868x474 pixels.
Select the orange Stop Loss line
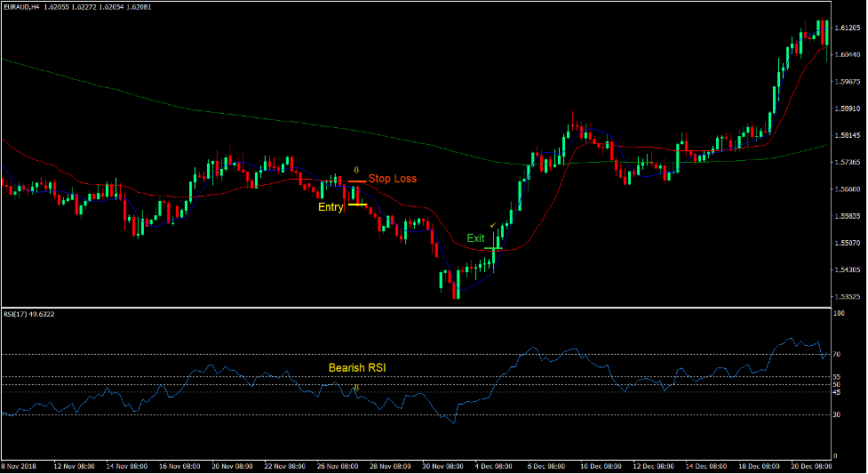pyautogui.click(x=356, y=181)
